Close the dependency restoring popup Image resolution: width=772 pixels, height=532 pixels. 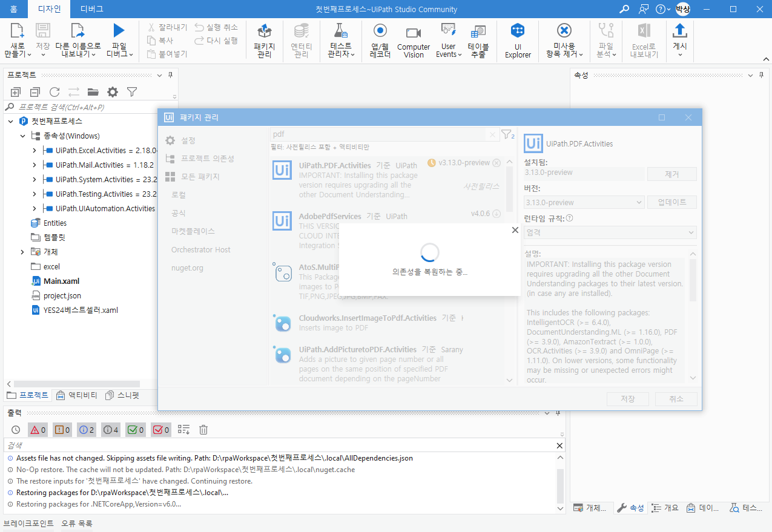(515, 230)
